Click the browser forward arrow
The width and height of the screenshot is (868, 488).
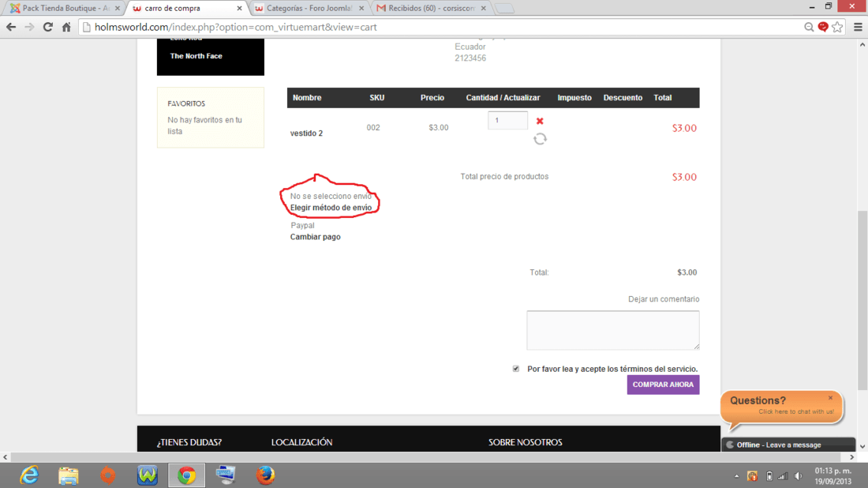point(29,27)
